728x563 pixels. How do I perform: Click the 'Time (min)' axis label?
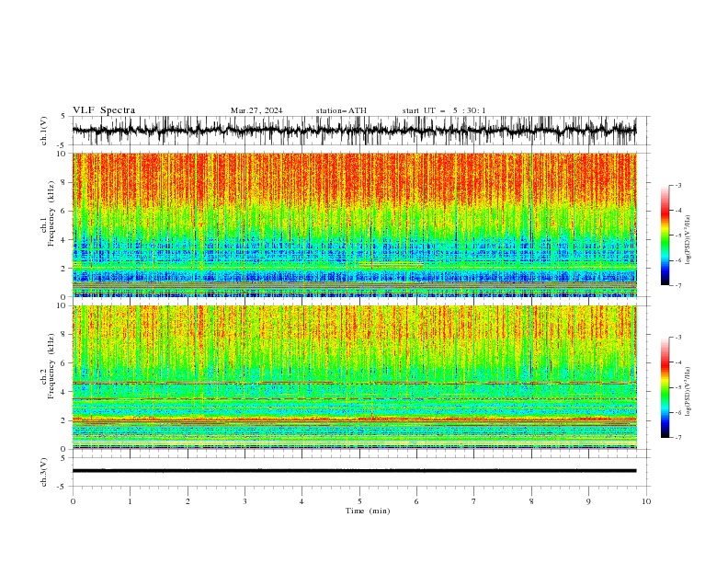[x=368, y=511]
